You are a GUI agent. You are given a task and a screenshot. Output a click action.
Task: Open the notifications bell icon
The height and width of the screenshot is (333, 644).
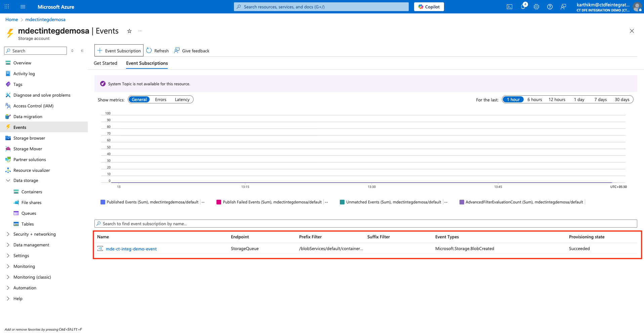pyautogui.click(x=523, y=7)
